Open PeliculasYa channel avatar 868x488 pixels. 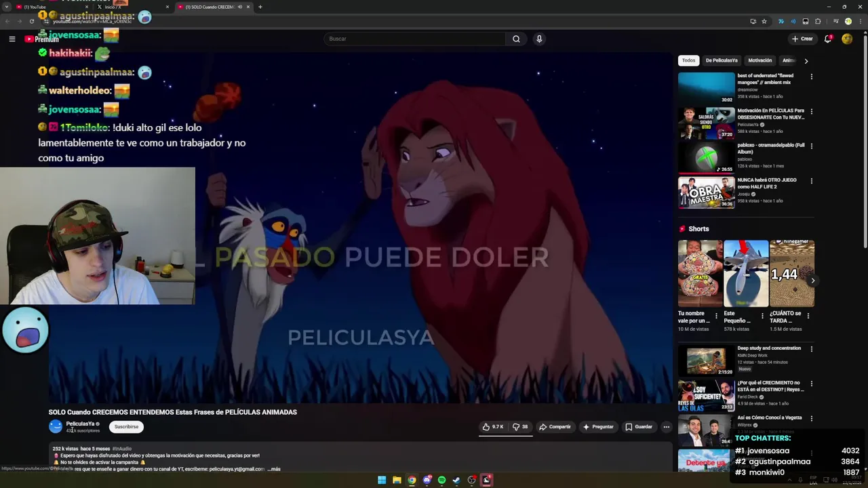coord(56,426)
